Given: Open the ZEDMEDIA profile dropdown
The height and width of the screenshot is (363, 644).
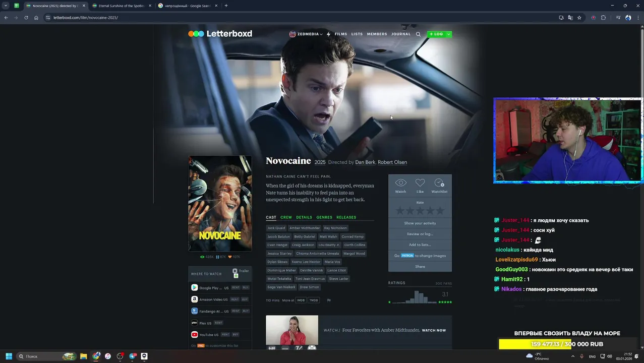Looking at the screenshot, I should tap(306, 34).
